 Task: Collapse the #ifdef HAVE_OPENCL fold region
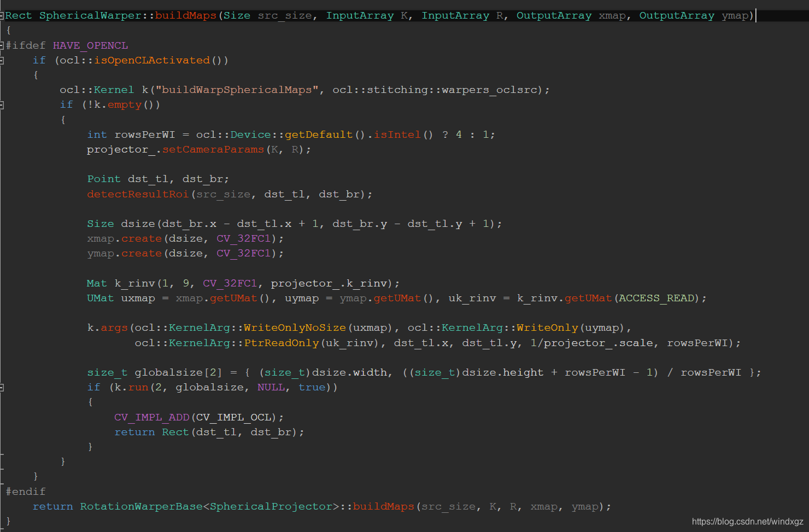pyautogui.click(x=3, y=45)
